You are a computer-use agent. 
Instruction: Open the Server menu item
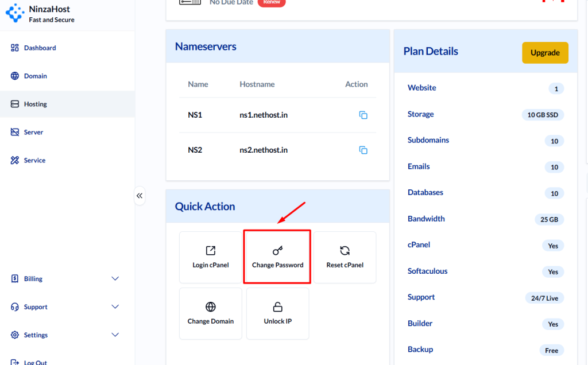(x=68, y=132)
